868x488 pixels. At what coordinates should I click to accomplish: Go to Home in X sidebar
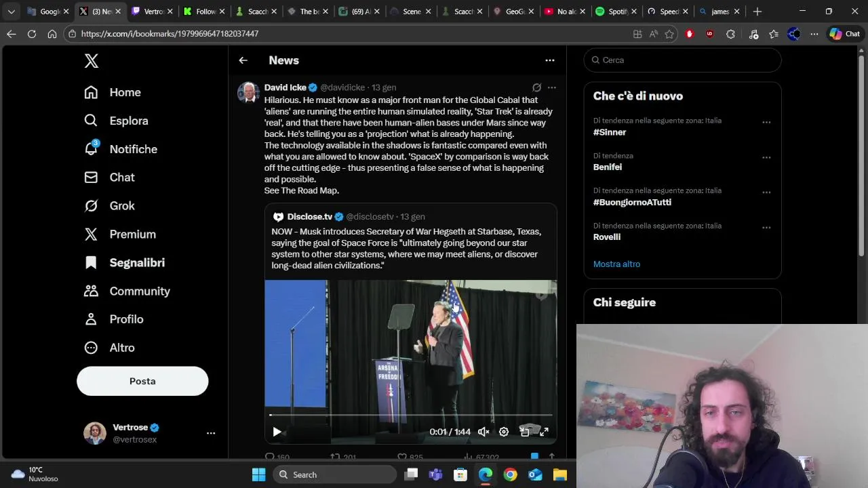[x=113, y=92]
